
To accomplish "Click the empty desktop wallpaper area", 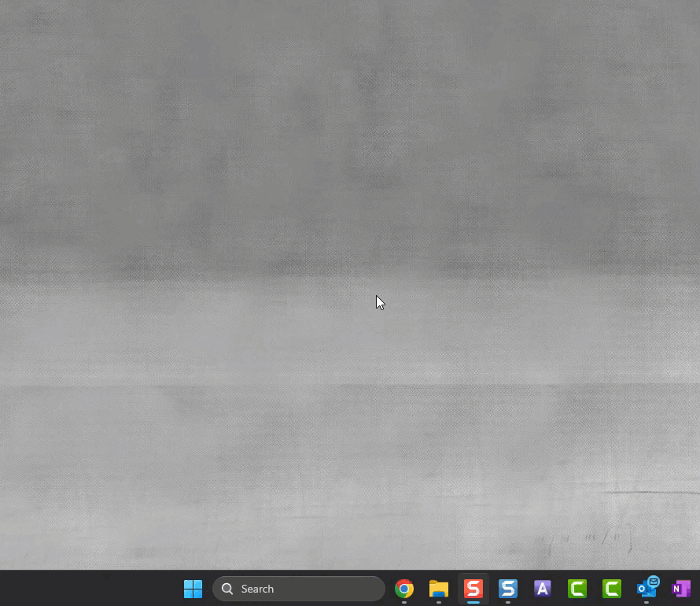I will (x=236, y=197).
